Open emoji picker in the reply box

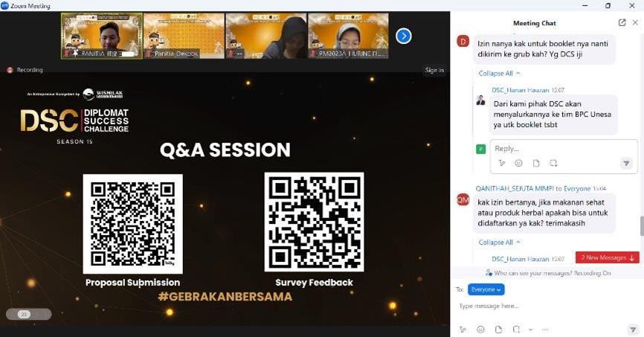click(519, 163)
